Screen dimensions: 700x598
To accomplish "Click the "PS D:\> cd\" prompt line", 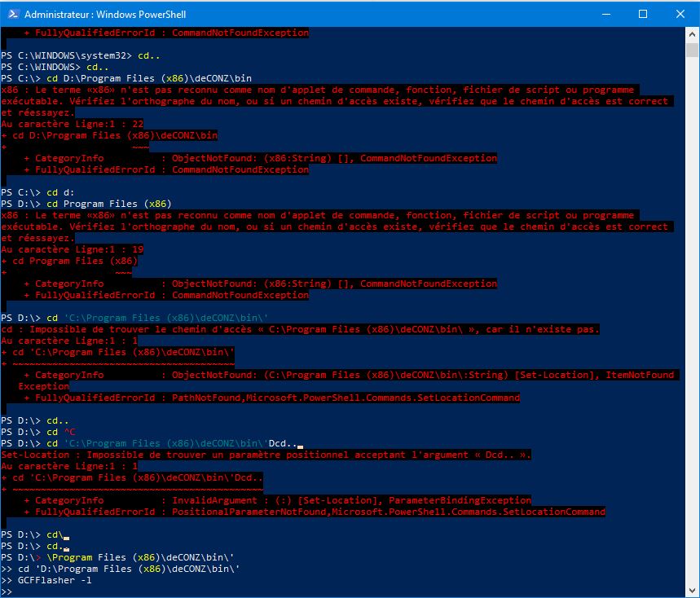I will coord(33,534).
